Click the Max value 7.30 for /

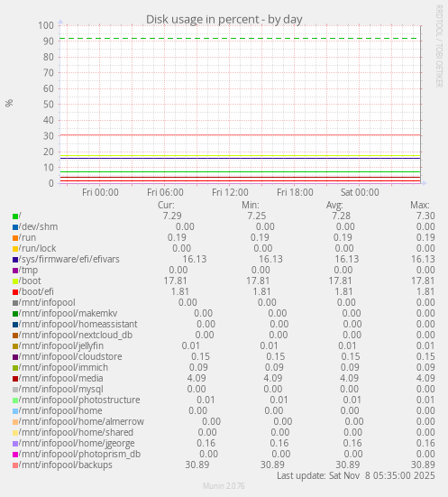[x=425, y=216]
